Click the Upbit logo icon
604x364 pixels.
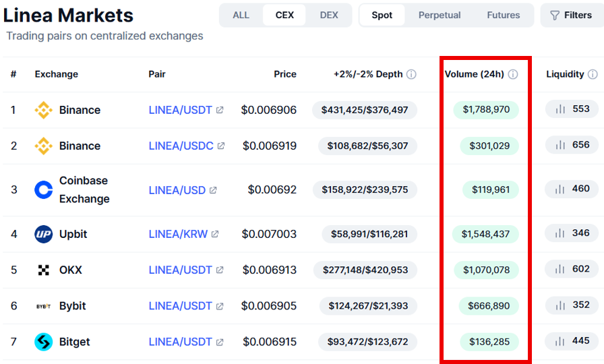click(44, 234)
